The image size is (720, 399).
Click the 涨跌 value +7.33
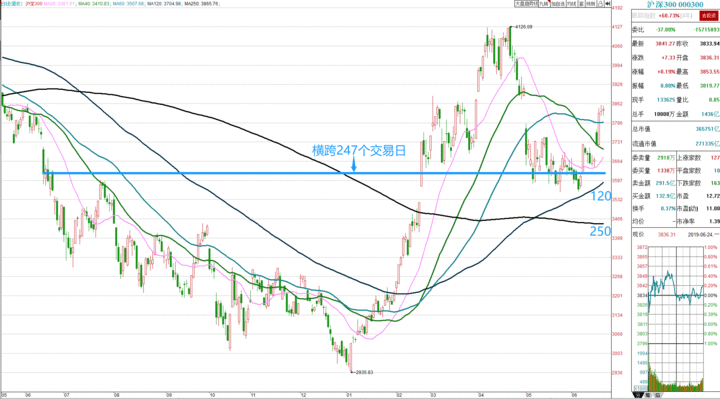tap(668, 58)
